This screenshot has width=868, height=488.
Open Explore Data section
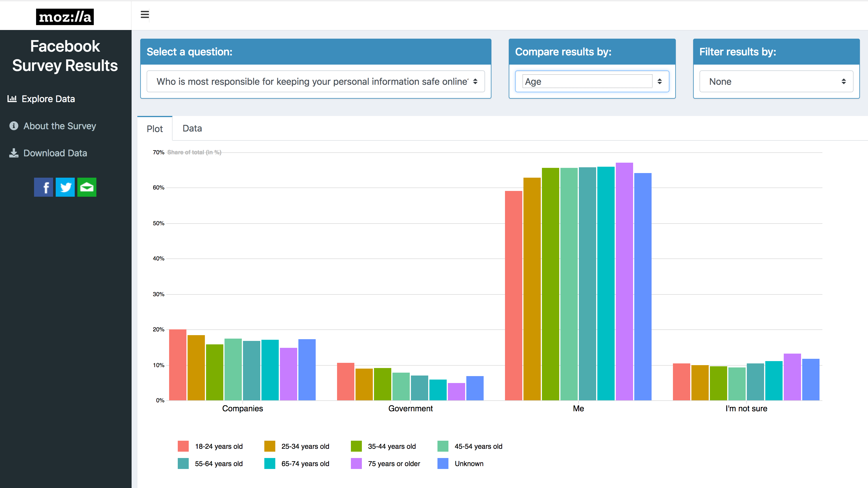(x=48, y=99)
